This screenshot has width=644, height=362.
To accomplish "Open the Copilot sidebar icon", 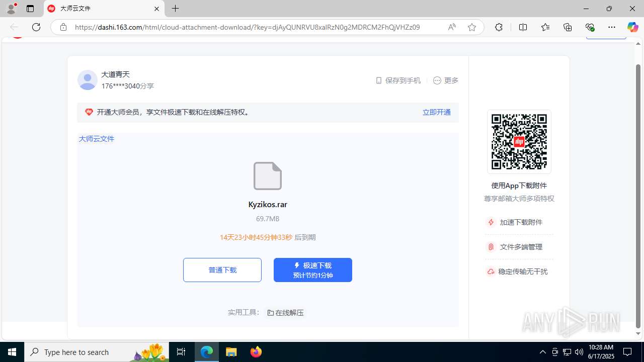I will [x=632, y=27].
